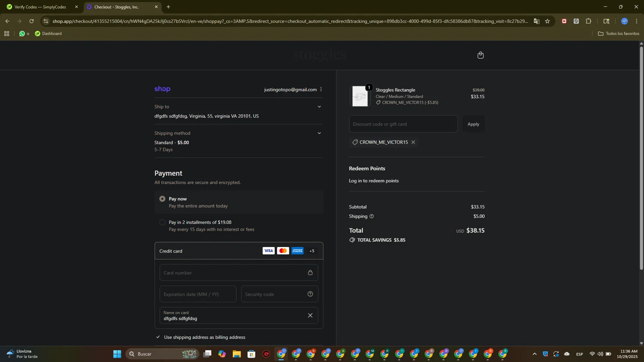Open the Task View taskbar icon
Viewport: 644px width, 362px height.
pos(207,354)
